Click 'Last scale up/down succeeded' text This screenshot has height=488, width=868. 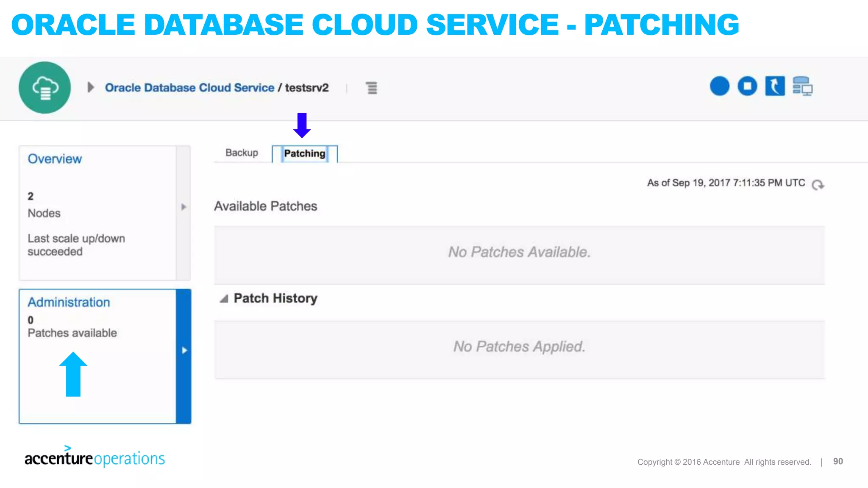[76, 245]
